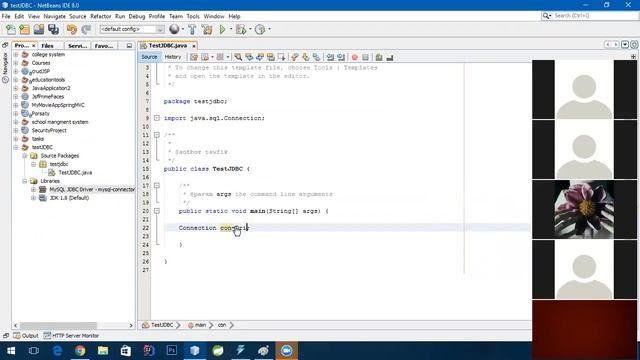Open the Debug menu
This screenshot has height=360, width=640.
click(x=137, y=16)
